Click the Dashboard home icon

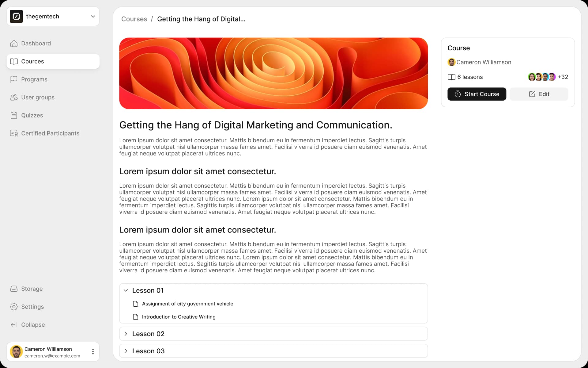14,44
